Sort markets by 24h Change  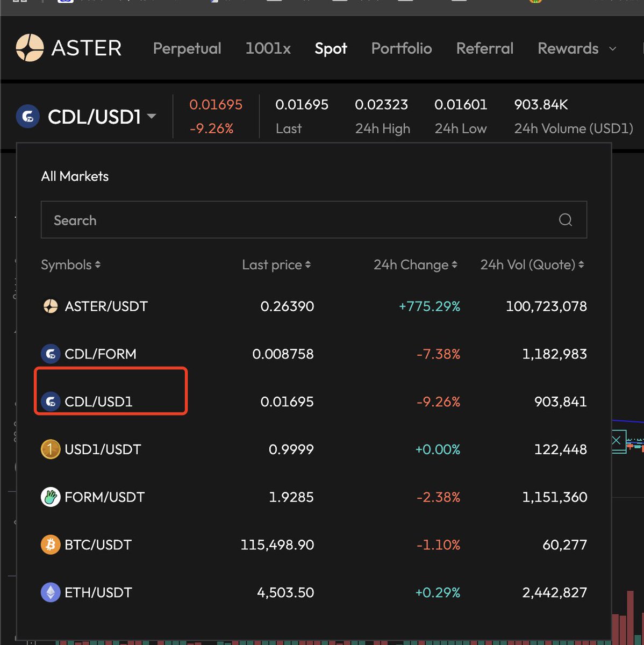[x=415, y=265]
